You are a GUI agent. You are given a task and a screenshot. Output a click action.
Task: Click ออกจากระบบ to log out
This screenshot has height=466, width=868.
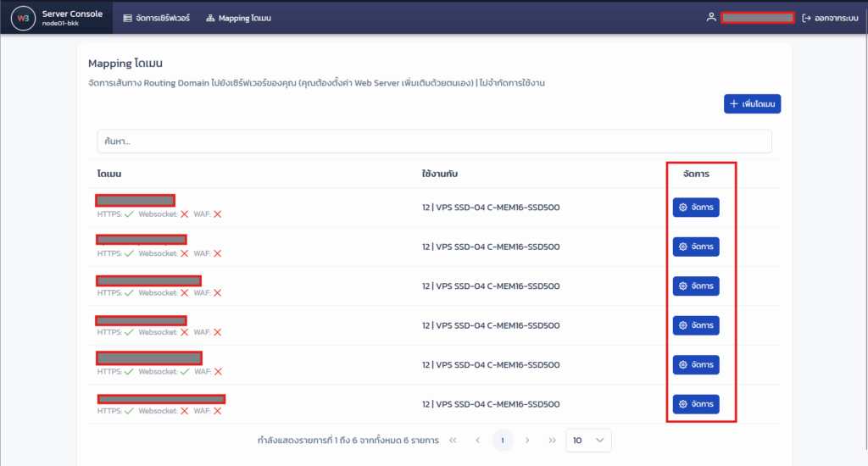830,18
